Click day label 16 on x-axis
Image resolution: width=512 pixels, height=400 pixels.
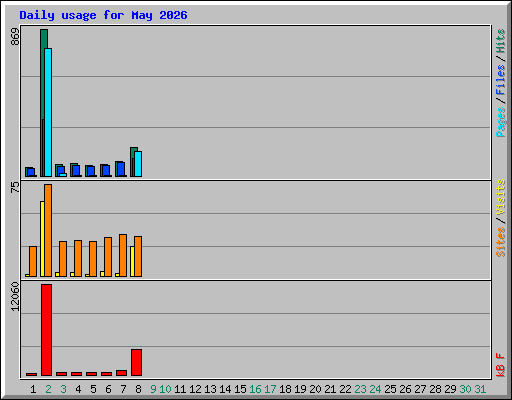(x=255, y=389)
